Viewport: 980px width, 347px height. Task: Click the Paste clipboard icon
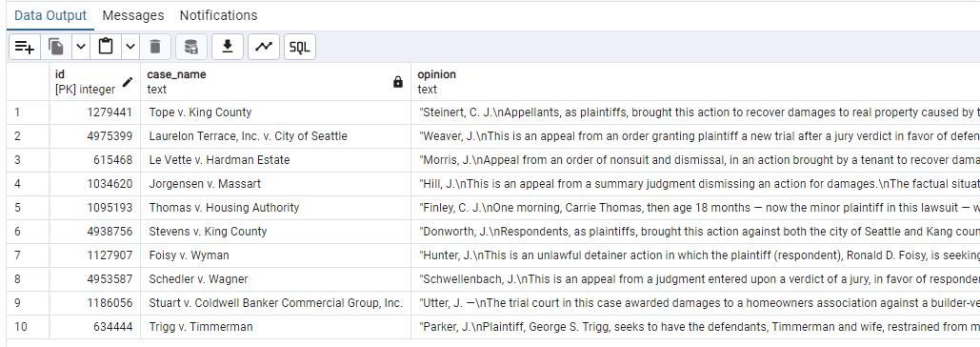pos(106,47)
